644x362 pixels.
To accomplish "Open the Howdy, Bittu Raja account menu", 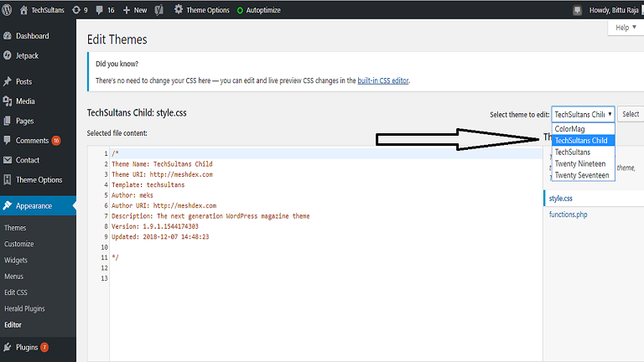I will pos(614,10).
